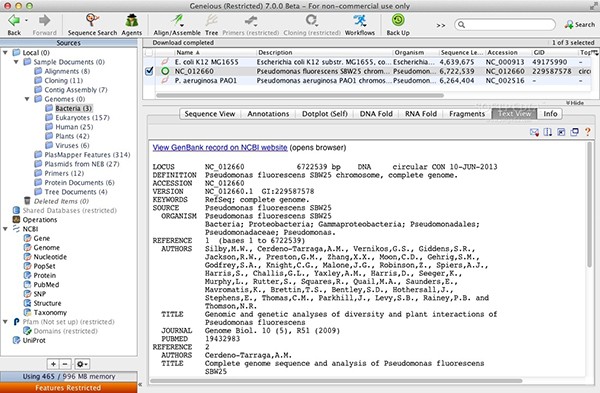This screenshot has width=600, height=393.
Task: Click the help question mark icon
Action: (x=587, y=132)
